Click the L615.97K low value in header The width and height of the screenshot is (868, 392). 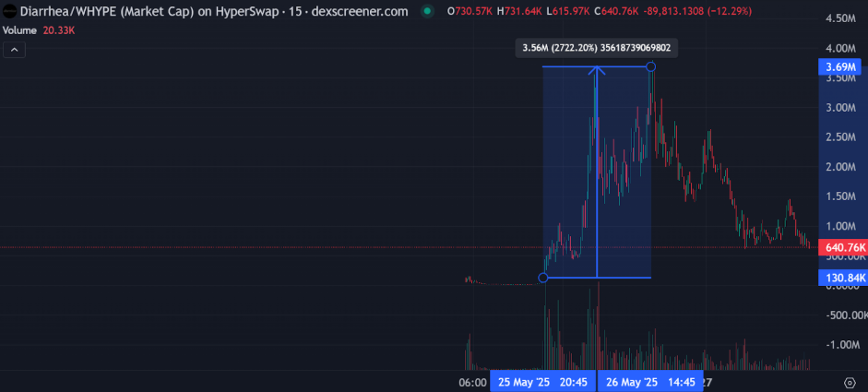click(x=568, y=12)
